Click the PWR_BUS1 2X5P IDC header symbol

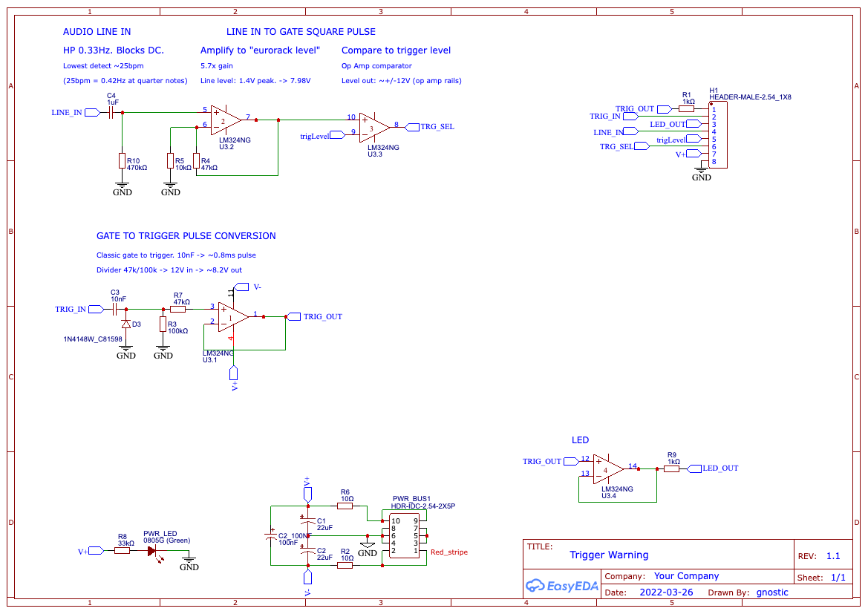click(405, 535)
